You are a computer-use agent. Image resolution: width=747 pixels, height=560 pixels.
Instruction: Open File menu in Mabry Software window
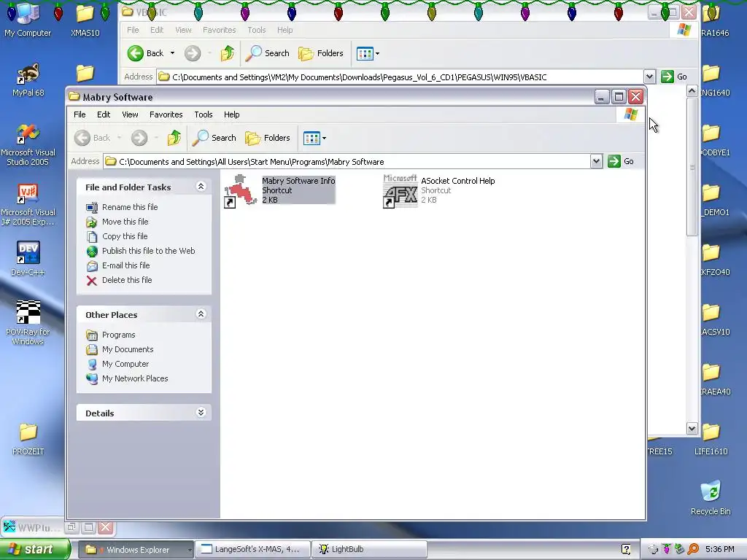80,114
